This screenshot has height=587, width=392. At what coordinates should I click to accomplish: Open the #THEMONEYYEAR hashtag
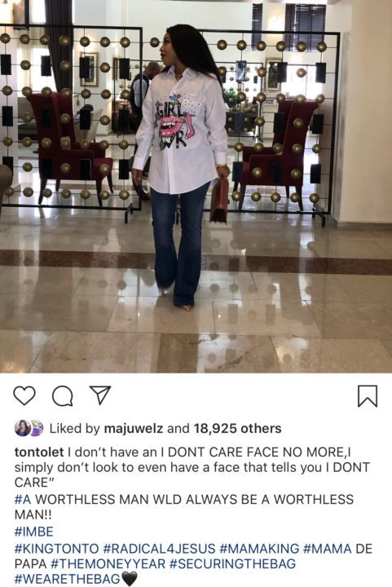coord(108,564)
